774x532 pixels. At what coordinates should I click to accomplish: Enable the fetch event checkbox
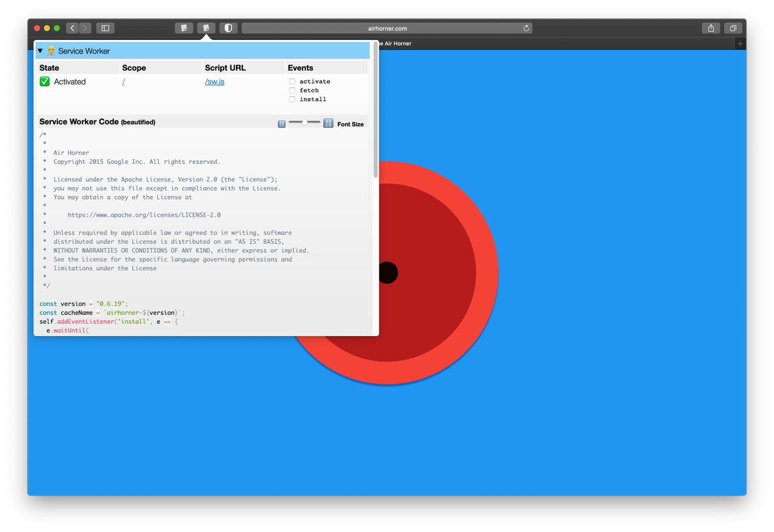pos(292,90)
